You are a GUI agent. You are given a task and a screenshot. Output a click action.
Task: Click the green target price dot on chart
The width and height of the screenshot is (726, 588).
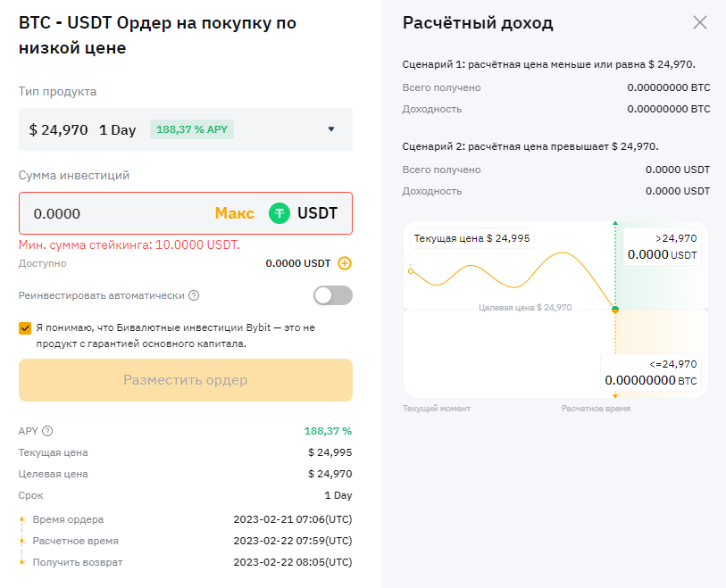(614, 309)
